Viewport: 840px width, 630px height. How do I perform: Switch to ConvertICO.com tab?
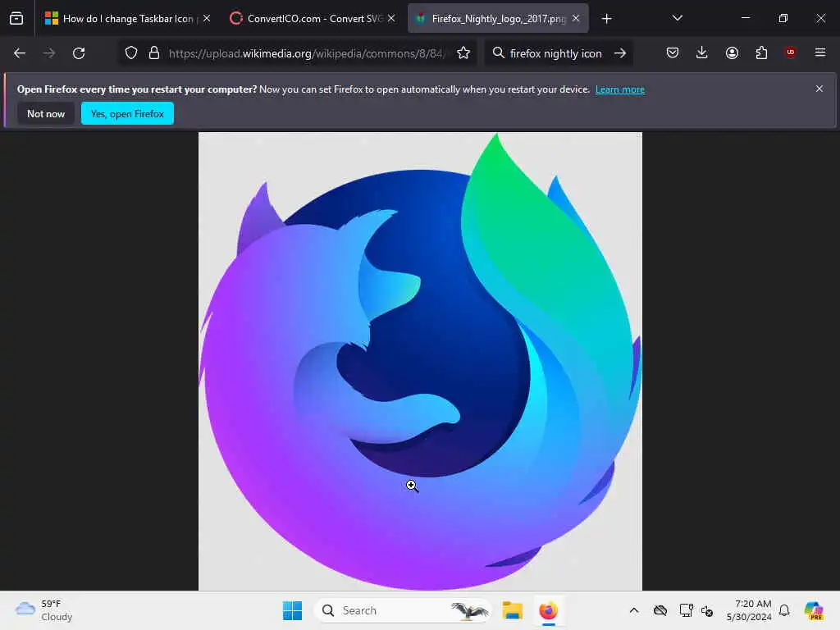(x=313, y=18)
